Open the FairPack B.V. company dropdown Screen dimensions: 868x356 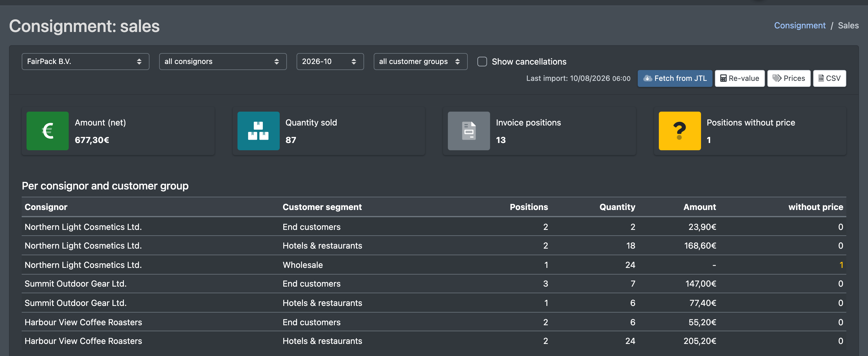[x=86, y=62]
